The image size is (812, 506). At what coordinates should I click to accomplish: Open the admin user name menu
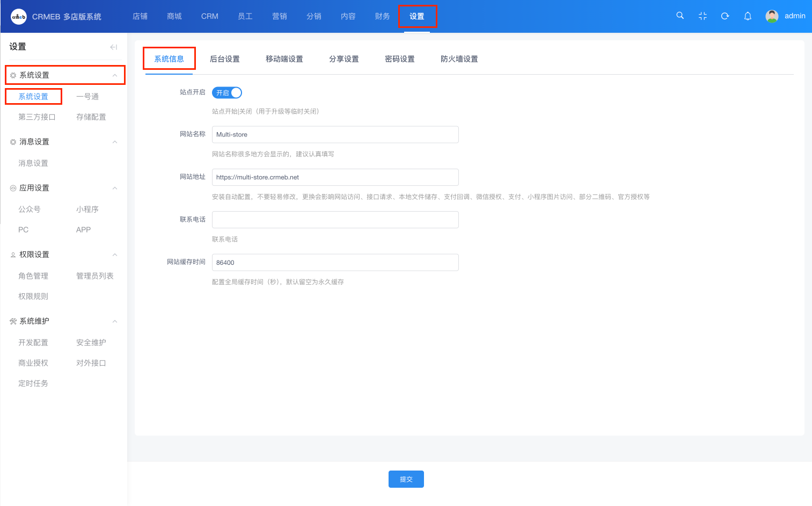(x=795, y=16)
